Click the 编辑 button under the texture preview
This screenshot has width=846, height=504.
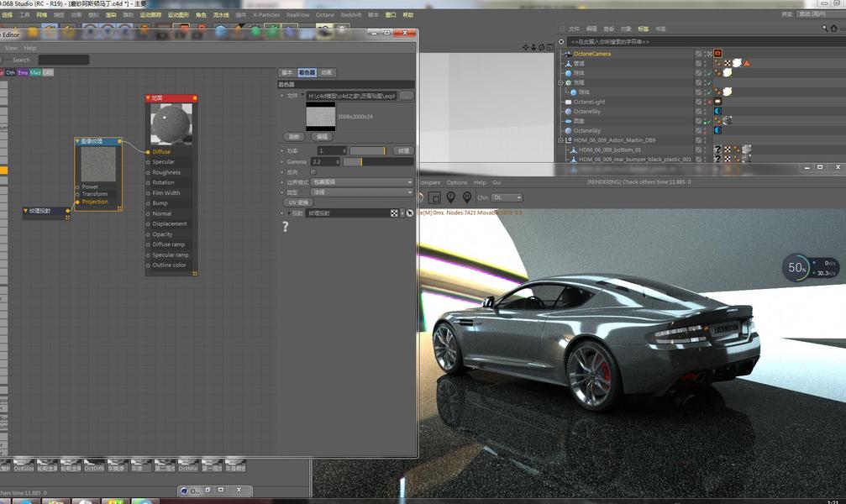pyautogui.click(x=322, y=137)
